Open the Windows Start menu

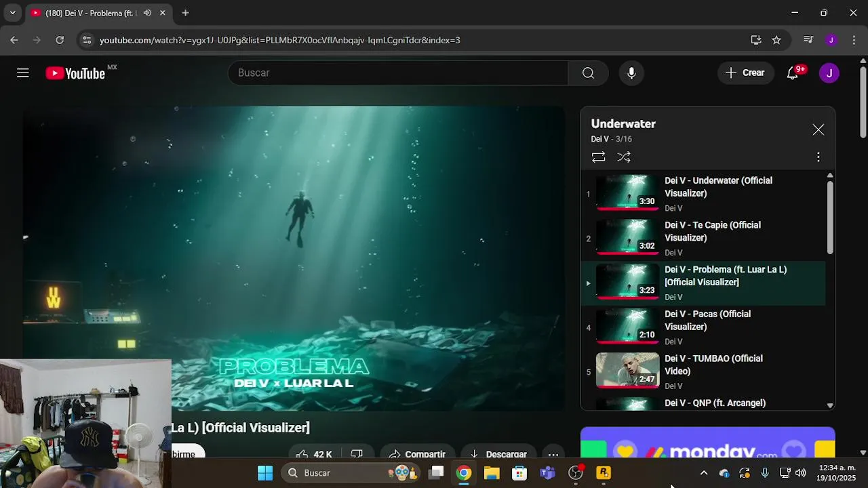(x=265, y=472)
